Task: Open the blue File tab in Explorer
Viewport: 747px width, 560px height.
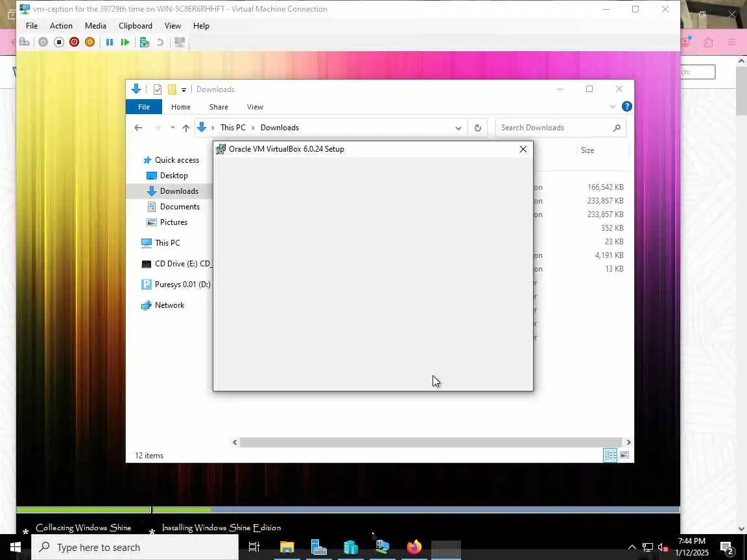Action: (x=144, y=107)
